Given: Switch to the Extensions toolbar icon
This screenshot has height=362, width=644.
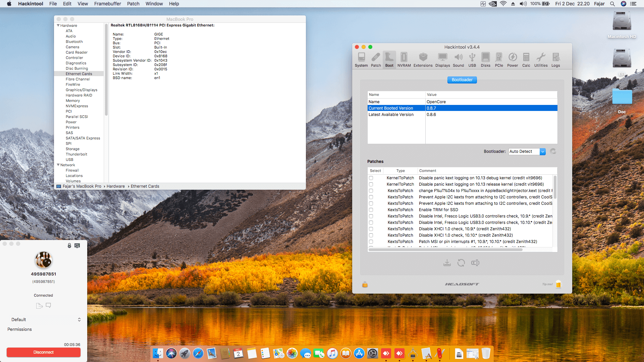Looking at the screenshot, I should point(423,60).
